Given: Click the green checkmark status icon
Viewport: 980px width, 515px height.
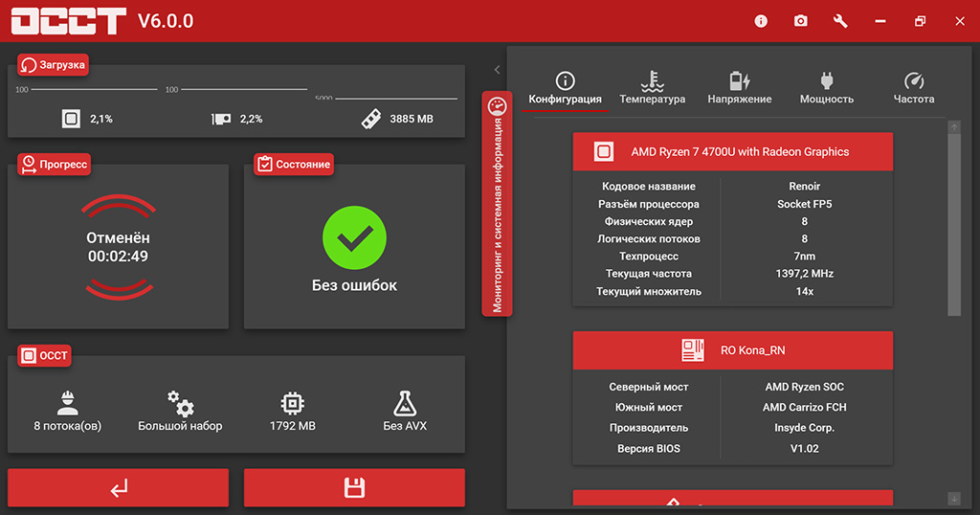Looking at the screenshot, I should click(354, 238).
